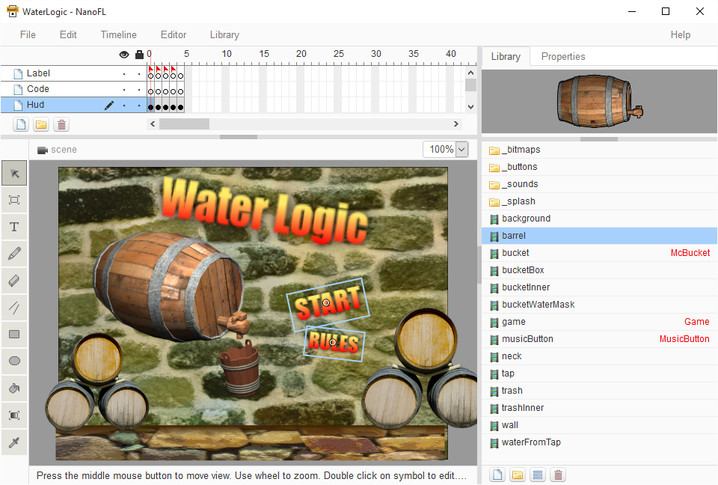The width and height of the screenshot is (718, 485).
Task: Click the timeline horizontal scrollbar thumb
Action: pos(184,124)
